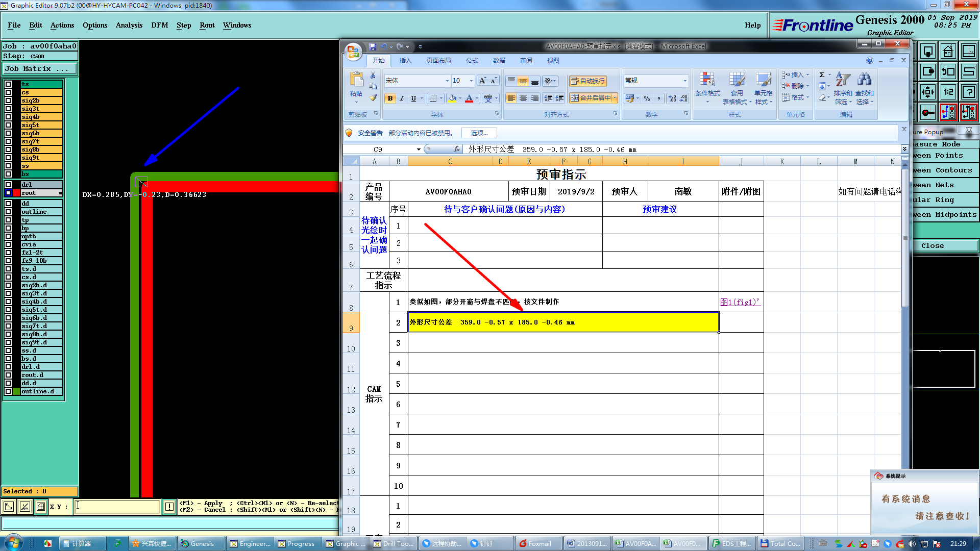Viewport: 980px width, 551px height.
Task: Click the percent style icon
Action: coord(647,98)
